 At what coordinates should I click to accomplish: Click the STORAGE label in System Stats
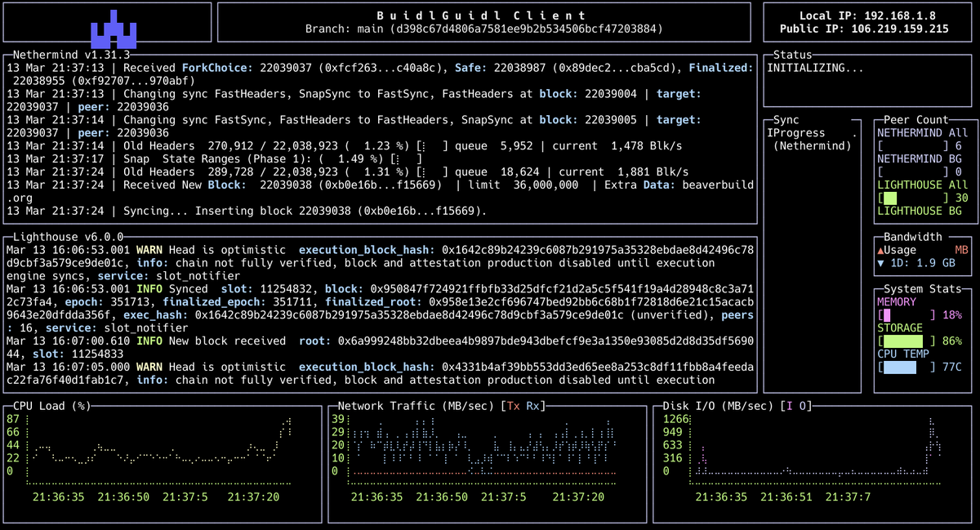900,328
